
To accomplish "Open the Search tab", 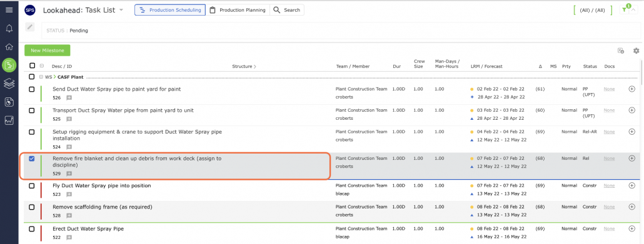I will click(287, 10).
